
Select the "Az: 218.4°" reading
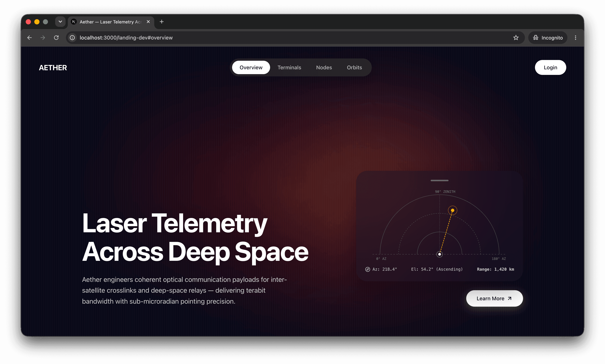(x=384, y=269)
